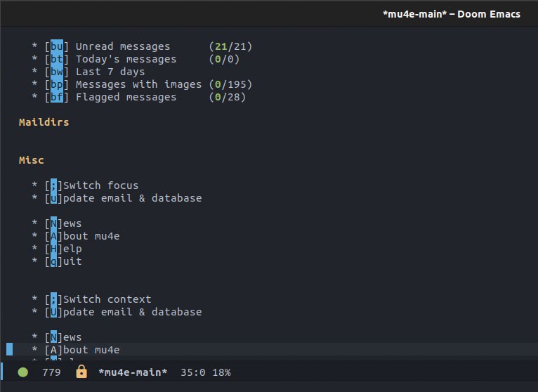Viewport: 538px width, 392px height.
Task: Click the highlighted 'bf' shortcut key
Action: [56, 97]
